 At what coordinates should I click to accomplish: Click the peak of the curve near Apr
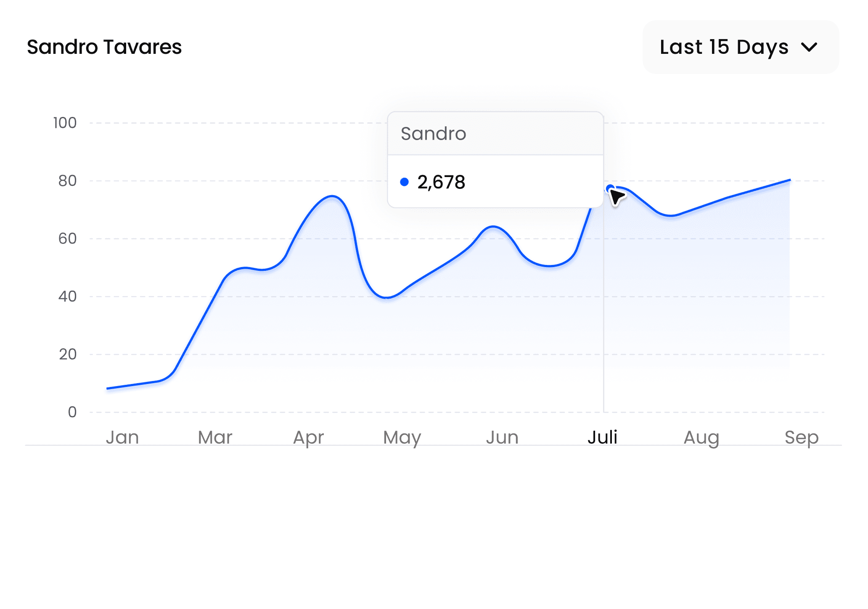click(x=332, y=196)
